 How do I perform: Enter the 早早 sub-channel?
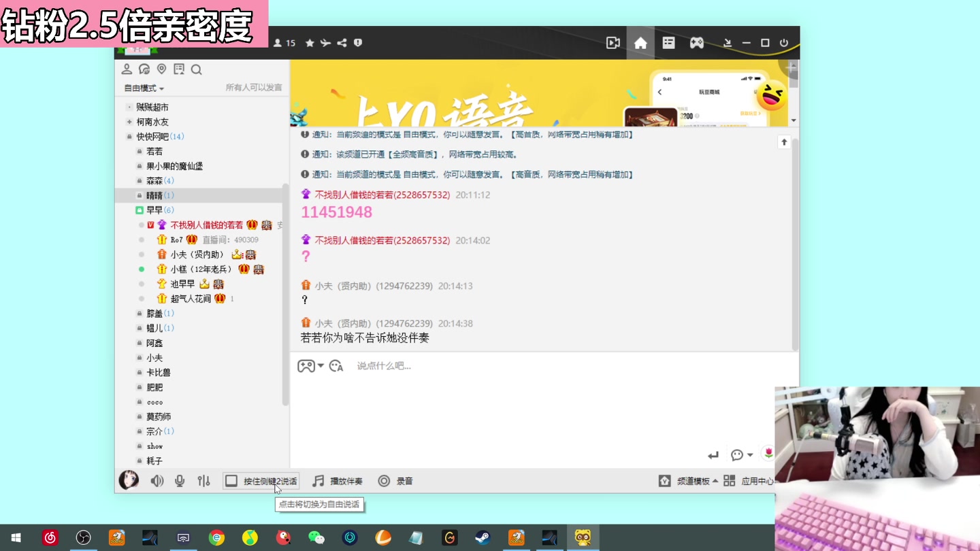157,210
